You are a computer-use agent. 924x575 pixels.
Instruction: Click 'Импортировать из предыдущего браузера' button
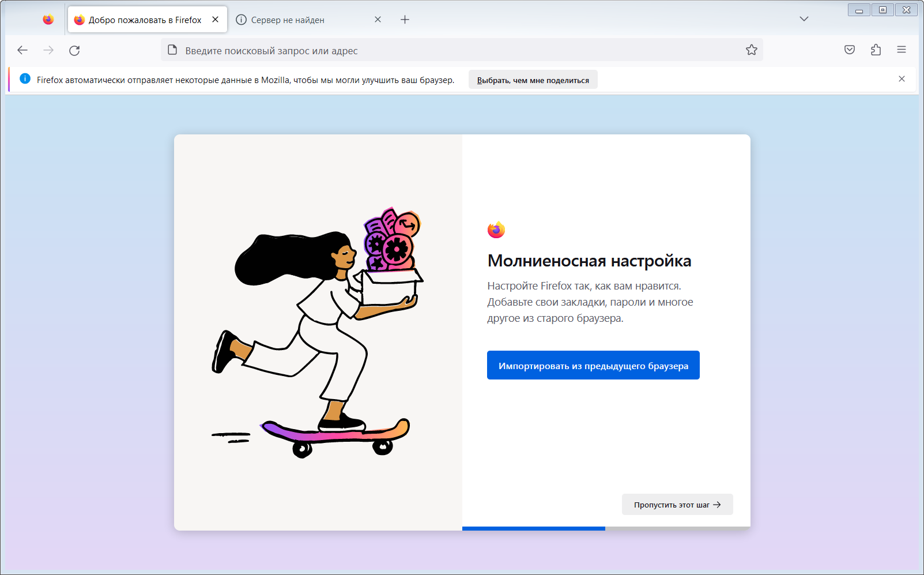(x=593, y=366)
